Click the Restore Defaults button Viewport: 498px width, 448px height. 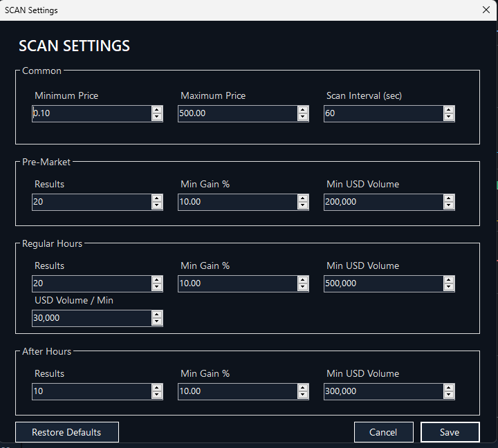tap(67, 432)
